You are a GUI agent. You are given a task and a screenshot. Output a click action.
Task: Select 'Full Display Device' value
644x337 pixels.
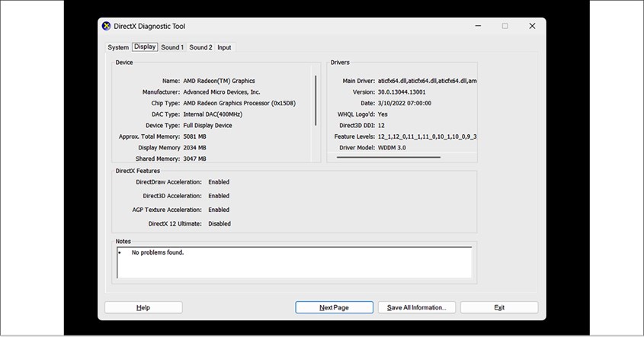[x=207, y=125]
